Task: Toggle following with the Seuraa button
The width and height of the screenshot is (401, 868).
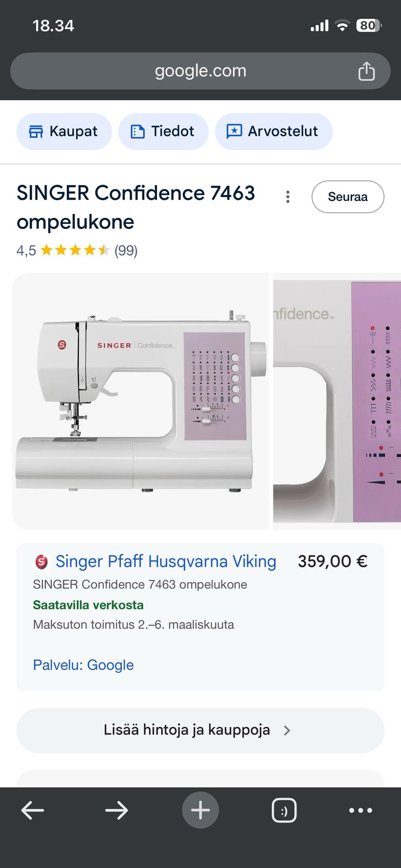Action: [x=348, y=197]
